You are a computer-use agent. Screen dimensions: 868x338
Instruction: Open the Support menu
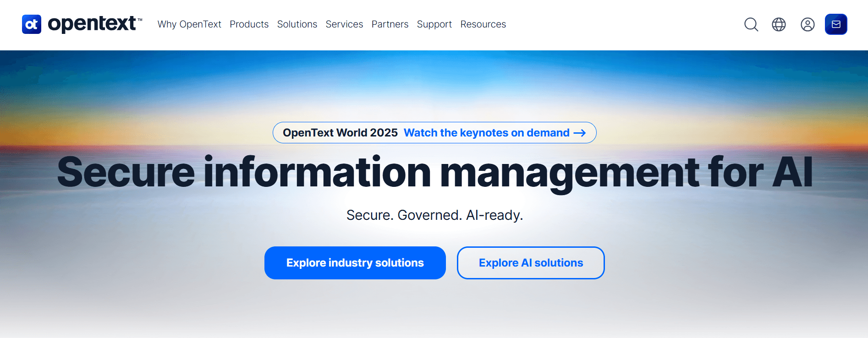point(434,24)
